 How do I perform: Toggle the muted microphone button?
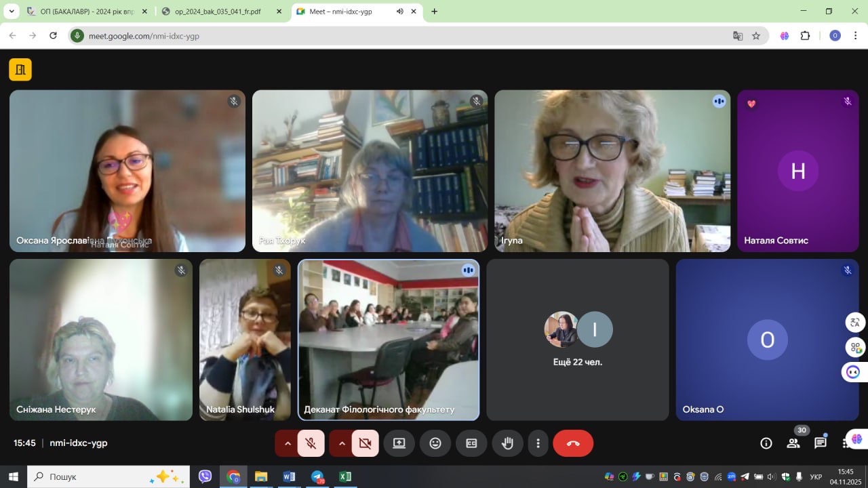pyautogui.click(x=311, y=443)
